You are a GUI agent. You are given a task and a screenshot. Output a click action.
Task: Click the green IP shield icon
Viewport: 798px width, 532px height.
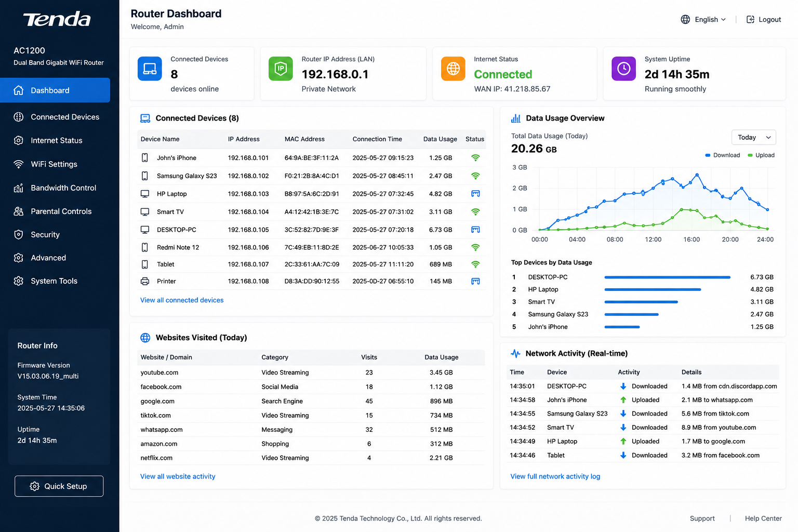pos(281,69)
